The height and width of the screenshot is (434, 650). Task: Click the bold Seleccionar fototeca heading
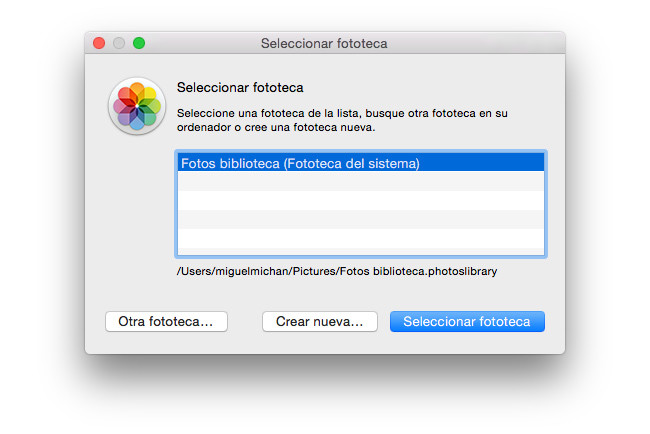[x=240, y=87]
